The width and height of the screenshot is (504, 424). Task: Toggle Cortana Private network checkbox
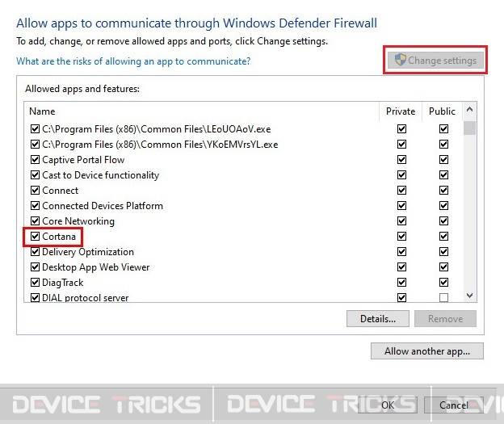401,237
